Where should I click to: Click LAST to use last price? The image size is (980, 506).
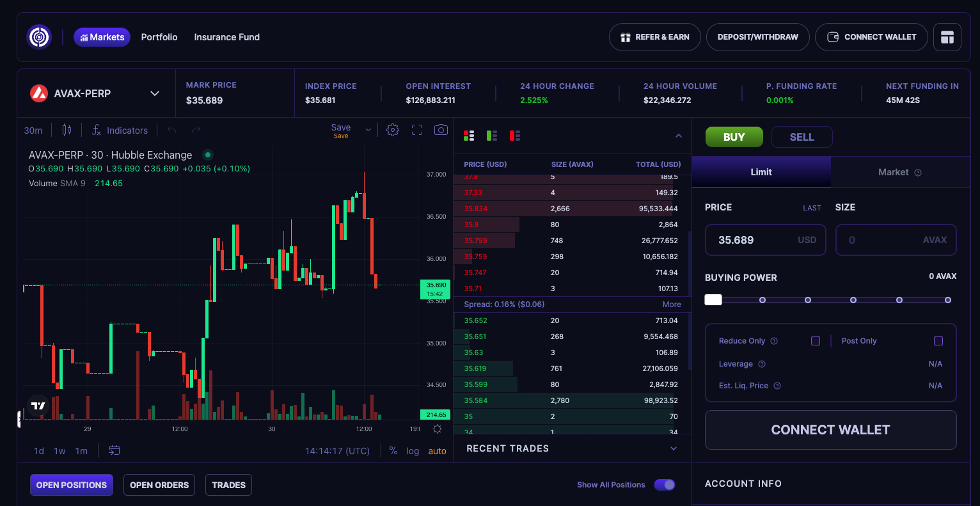point(812,208)
